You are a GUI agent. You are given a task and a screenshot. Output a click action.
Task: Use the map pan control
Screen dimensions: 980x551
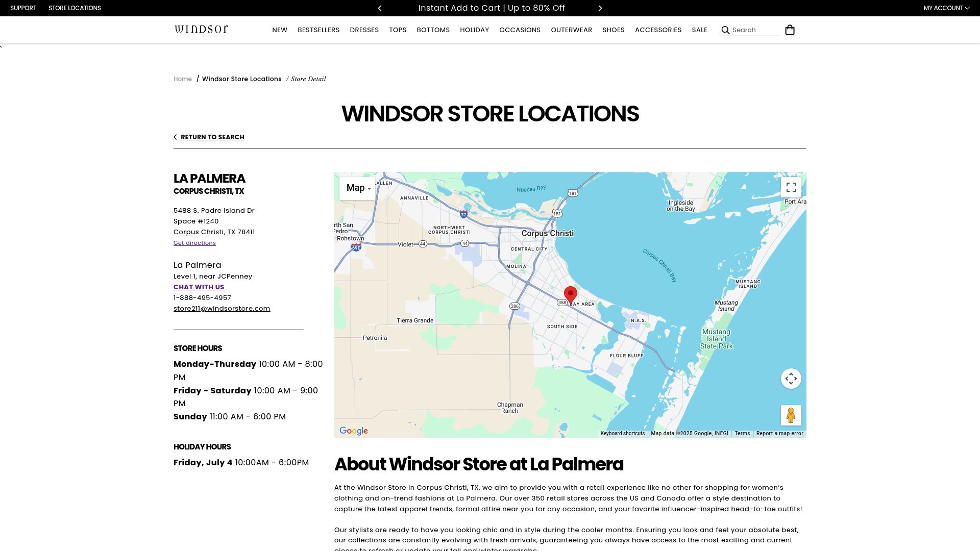pos(791,378)
